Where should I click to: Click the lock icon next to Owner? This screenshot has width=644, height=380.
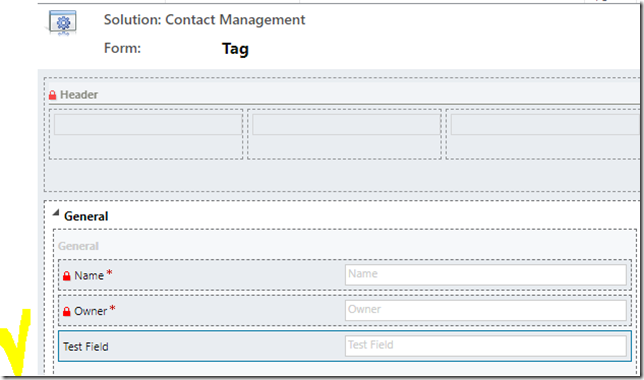pos(67,312)
